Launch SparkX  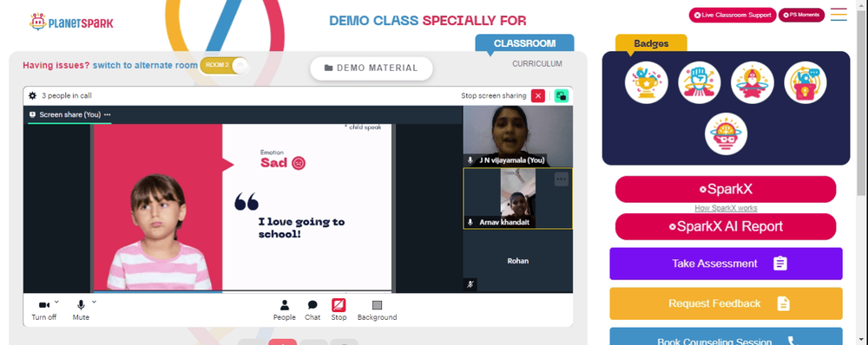point(725,189)
